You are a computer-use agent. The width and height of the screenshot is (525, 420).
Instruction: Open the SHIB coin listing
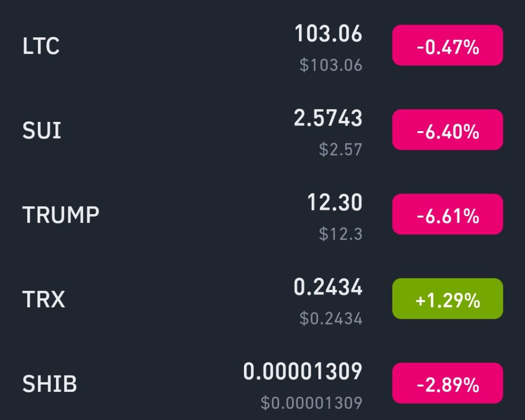262,384
